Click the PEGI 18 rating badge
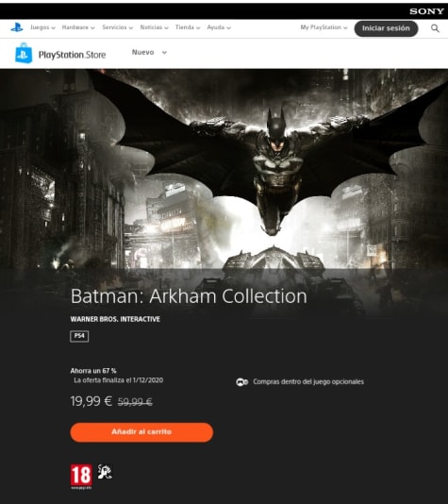Viewport: 448px width, 504px height. click(x=81, y=477)
